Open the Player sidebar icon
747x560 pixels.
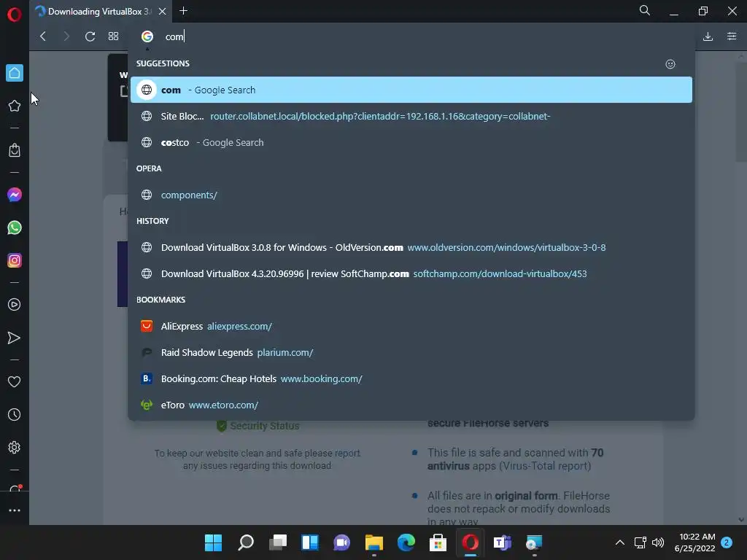[x=15, y=305]
